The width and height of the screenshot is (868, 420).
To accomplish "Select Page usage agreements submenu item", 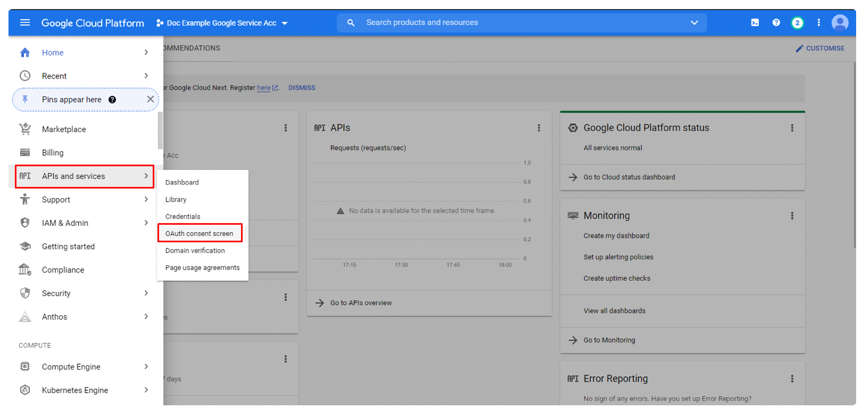I will 203,267.
